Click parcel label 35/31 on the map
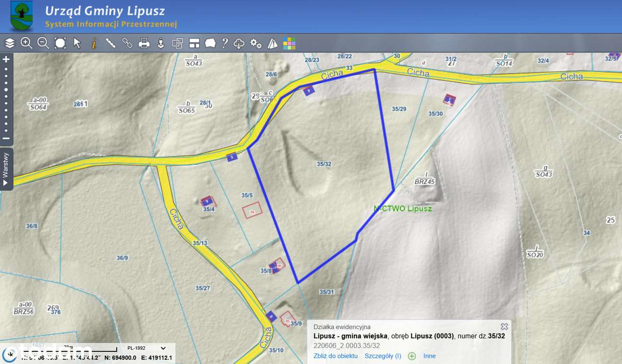Image resolution: width=622 pixels, height=364 pixels. 327,292
